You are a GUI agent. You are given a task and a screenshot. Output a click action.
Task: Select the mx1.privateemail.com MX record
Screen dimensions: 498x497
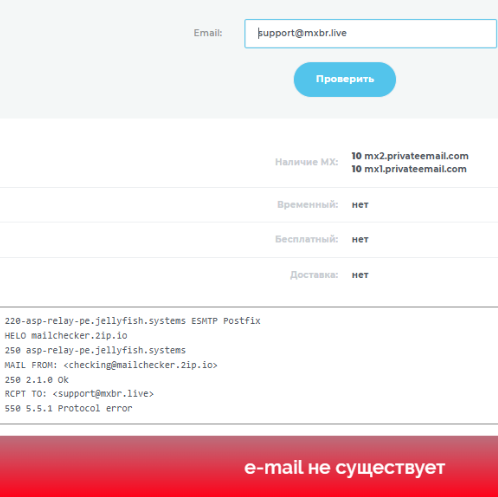(x=409, y=169)
